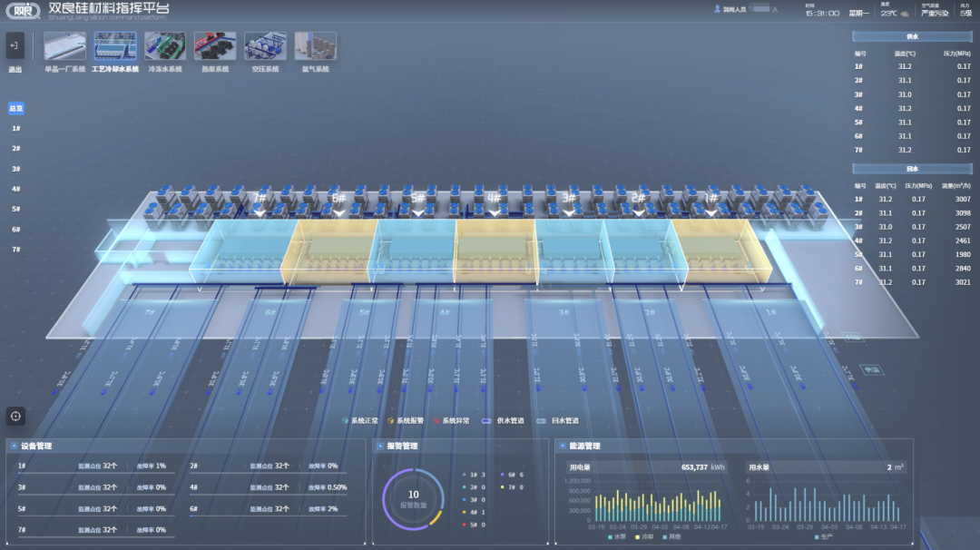Viewport: 980px width, 550px height.
Task: Click the 6# arrow marker in 3D view
Action: (x=338, y=213)
